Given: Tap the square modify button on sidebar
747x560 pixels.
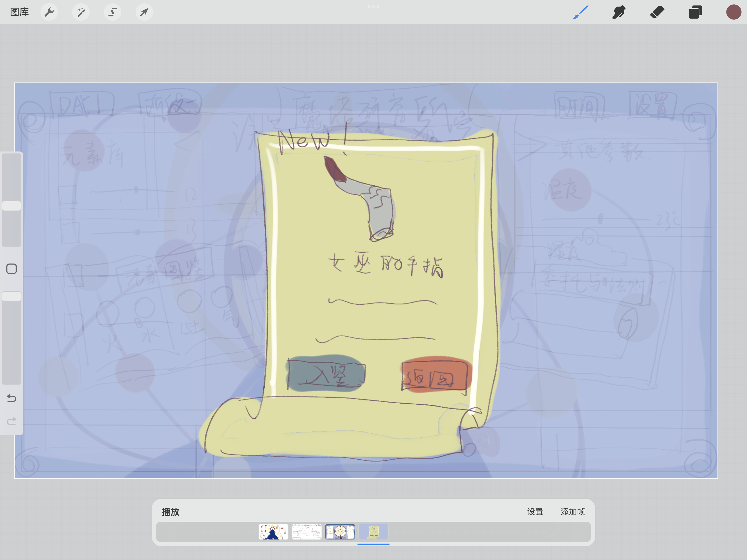Looking at the screenshot, I should click(11, 269).
